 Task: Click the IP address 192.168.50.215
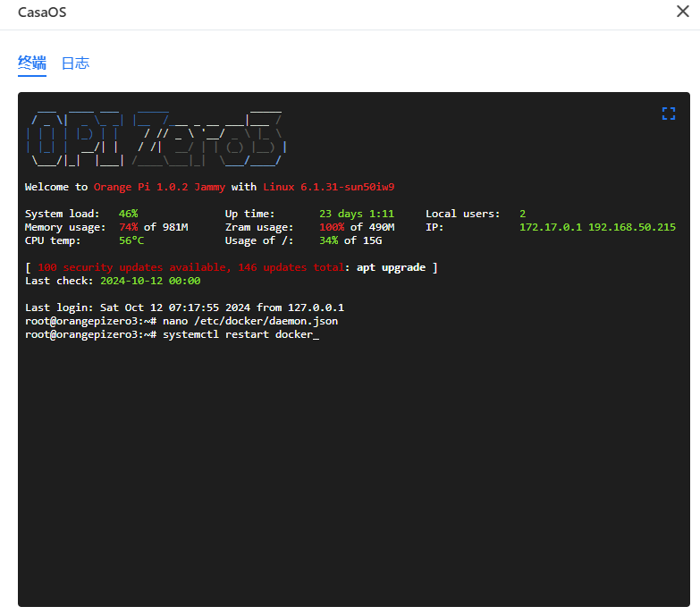tap(632, 227)
